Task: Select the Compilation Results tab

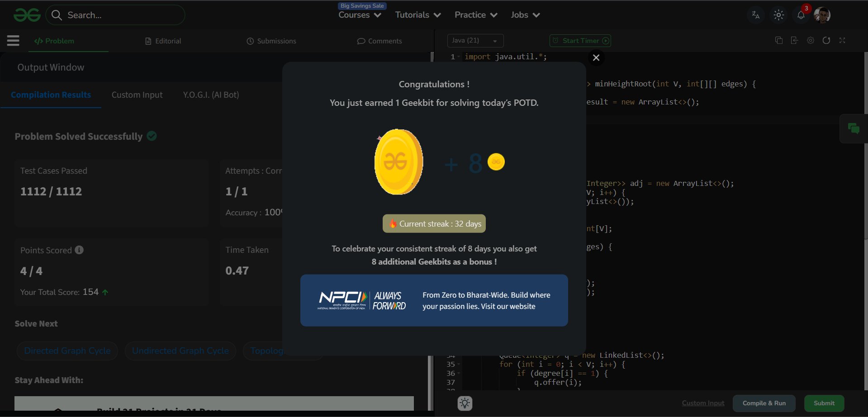Action: [51, 95]
